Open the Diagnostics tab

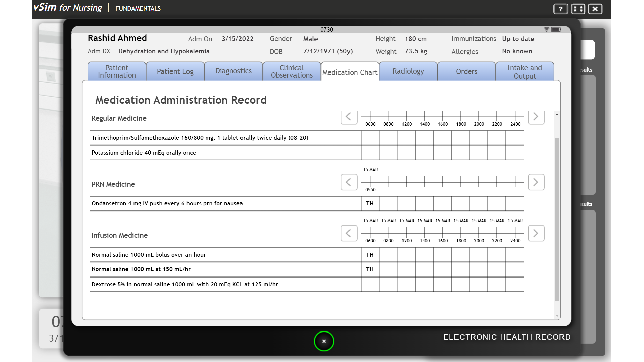pyautogui.click(x=233, y=71)
